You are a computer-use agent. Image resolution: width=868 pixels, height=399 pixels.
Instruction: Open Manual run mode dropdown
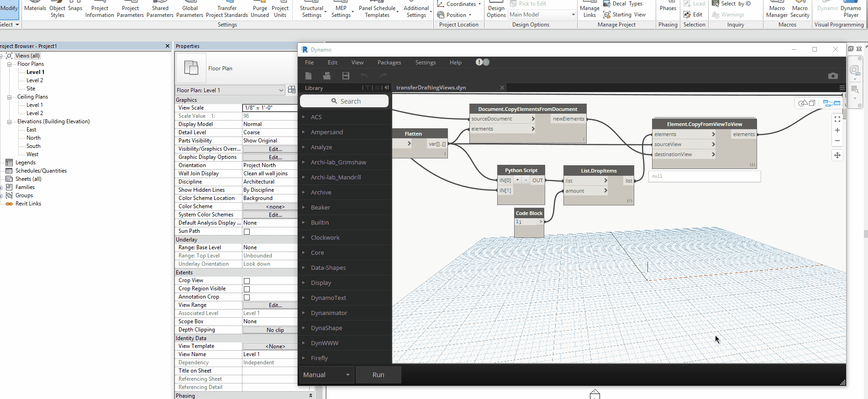pyautogui.click(x=326, y=375)
